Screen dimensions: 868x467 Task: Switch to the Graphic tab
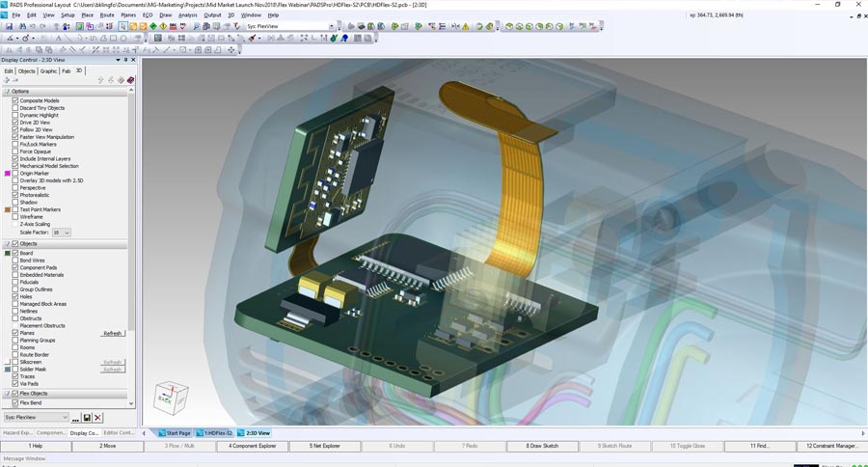[48, 70]
